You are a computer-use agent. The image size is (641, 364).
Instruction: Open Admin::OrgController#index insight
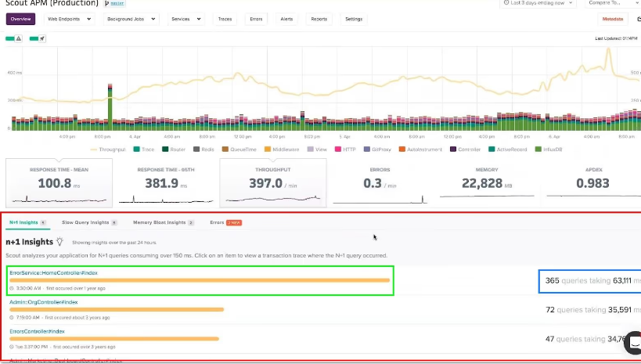pyautogui.click(x=43, y=302)
